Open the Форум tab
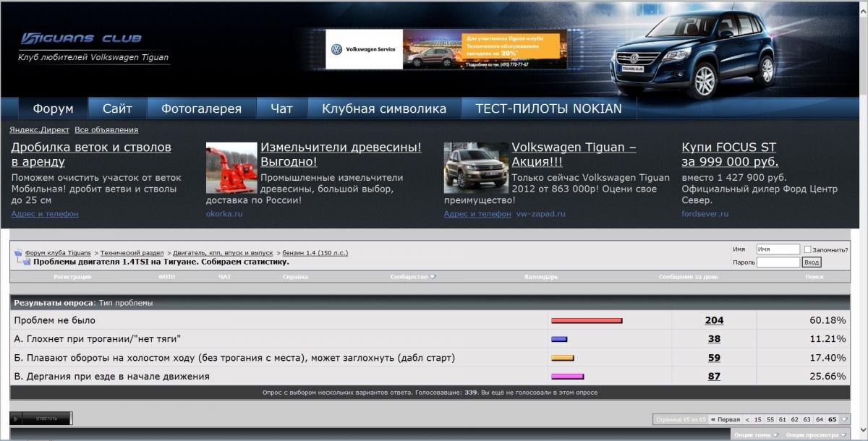Screen dimensions: 868x441 point(53,108)
